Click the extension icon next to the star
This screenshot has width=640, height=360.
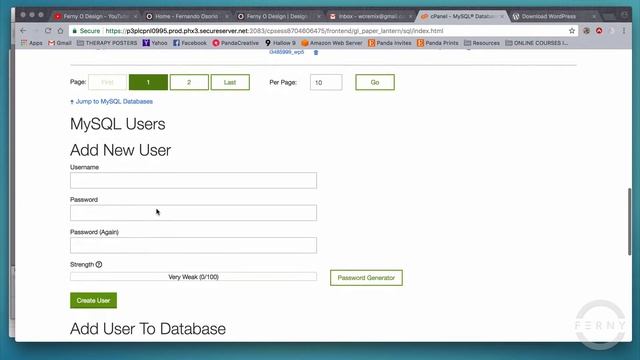pos(587,31)
